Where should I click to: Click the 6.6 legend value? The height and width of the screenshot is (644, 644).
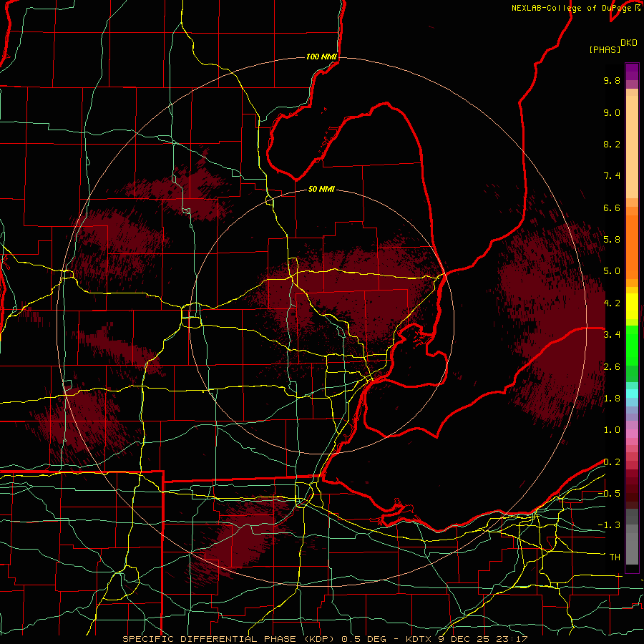[612, 208]
